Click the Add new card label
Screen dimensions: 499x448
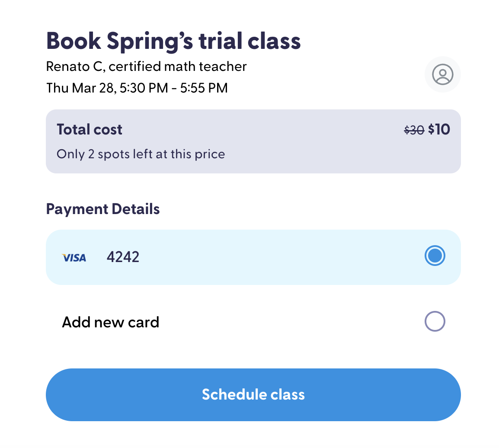pos(110,322)
